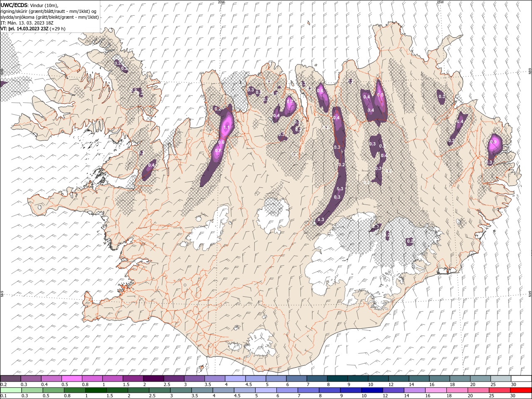This screenshot has height=399, width=532.
Task: Click the "0.1" label under the lower legend row
Action: (x=3, y=396)
